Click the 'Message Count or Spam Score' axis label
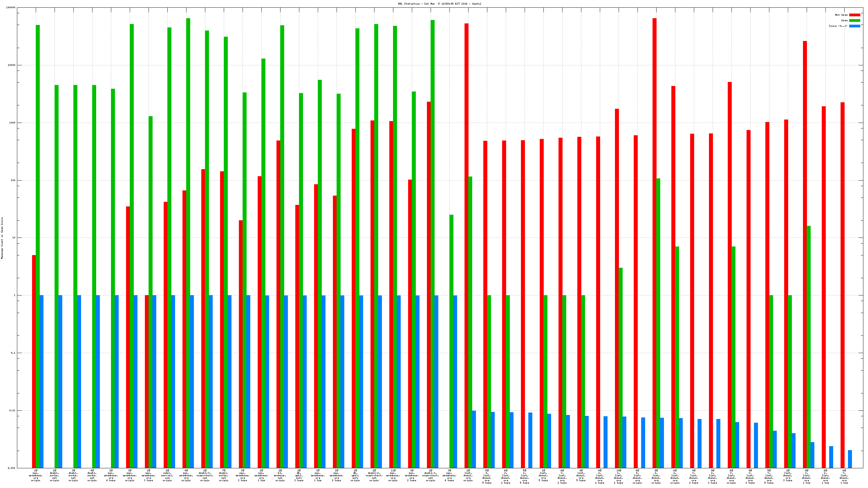 (x=2, y=238)
